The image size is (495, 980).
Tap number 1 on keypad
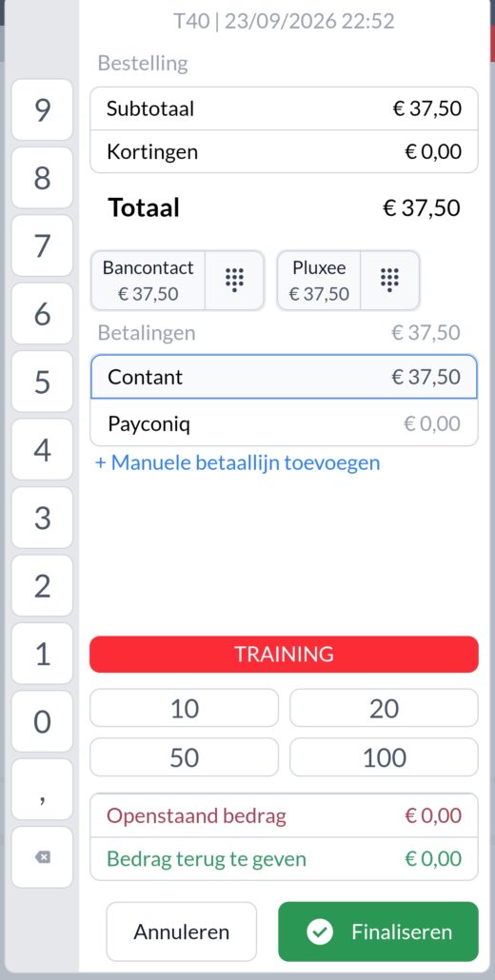click(43, 654)
